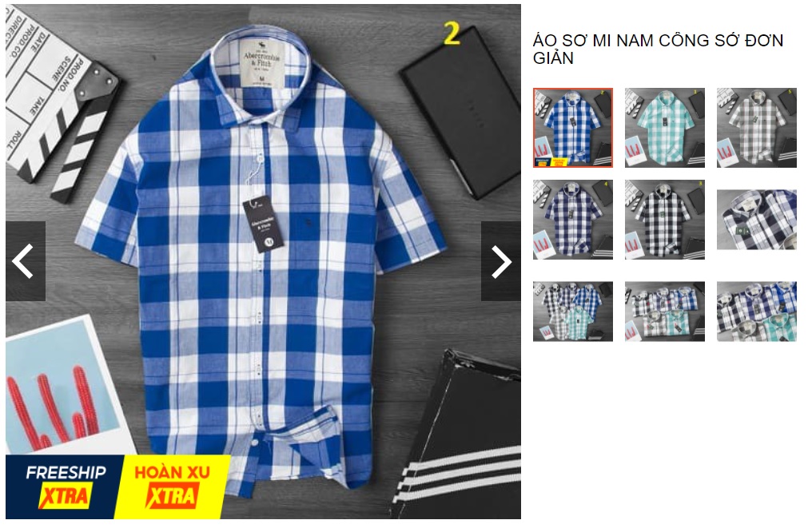This screenshot has height=528, width=812.
Task: Open last thumbnail in the bottom row
Action: (x=757, y=312)
